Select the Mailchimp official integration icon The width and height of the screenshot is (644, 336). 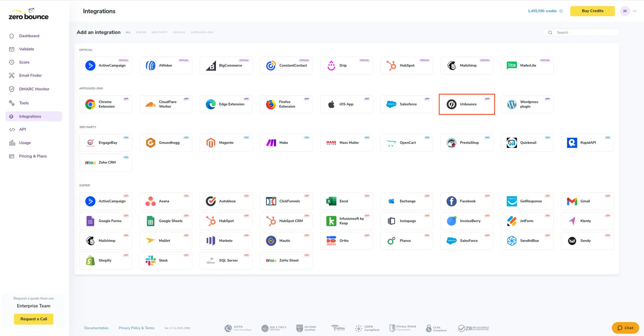click(452, 66)
